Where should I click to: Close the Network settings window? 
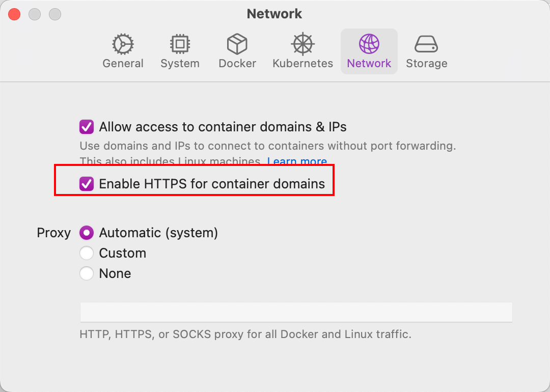14,14
